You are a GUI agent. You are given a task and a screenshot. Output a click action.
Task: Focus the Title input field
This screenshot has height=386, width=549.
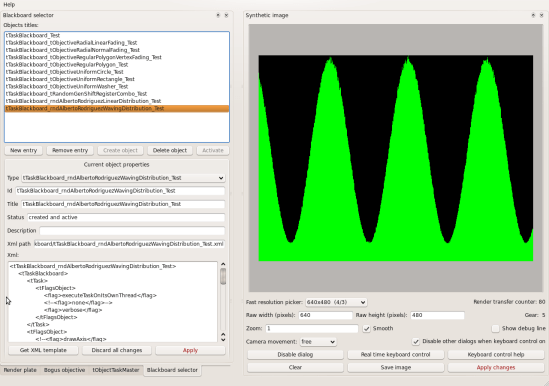point(123,204)
